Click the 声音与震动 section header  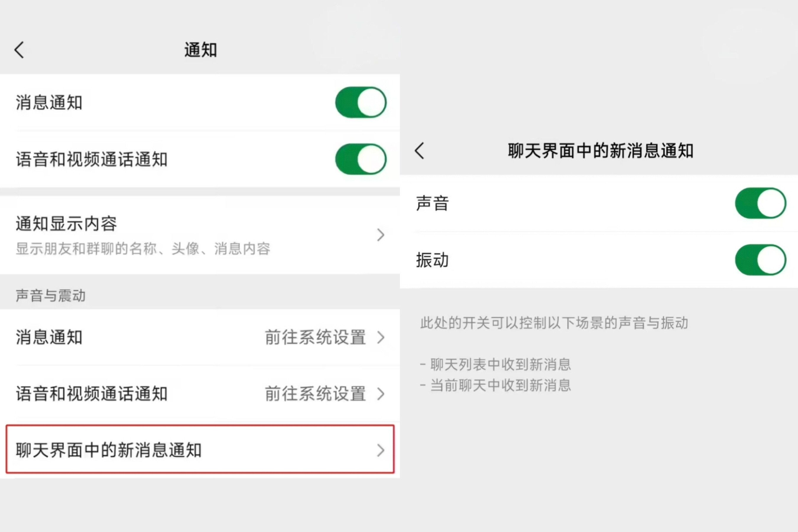(51, 296)
